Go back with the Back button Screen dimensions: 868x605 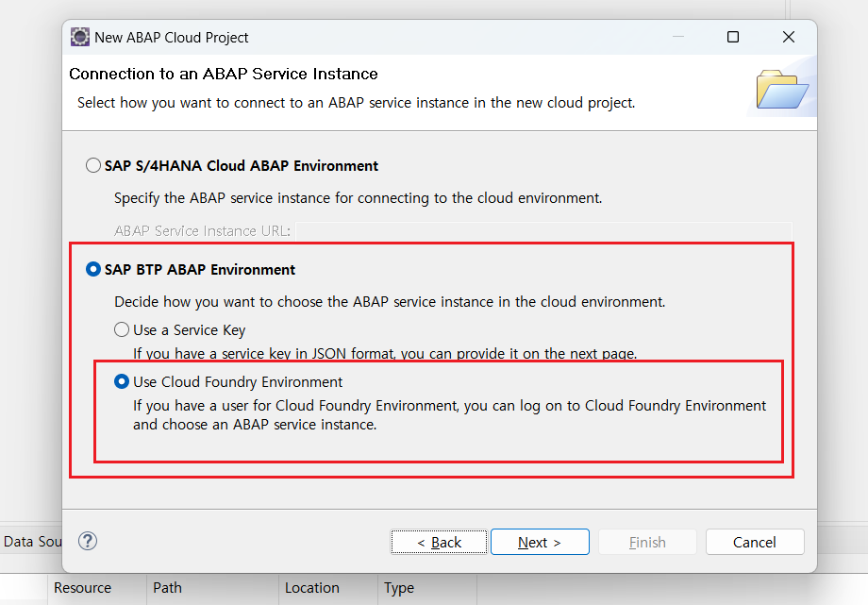[x=439, y=542]
